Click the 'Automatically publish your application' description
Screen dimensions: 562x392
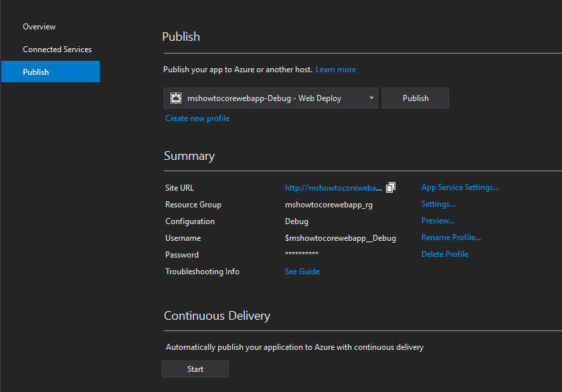point(294,347)
